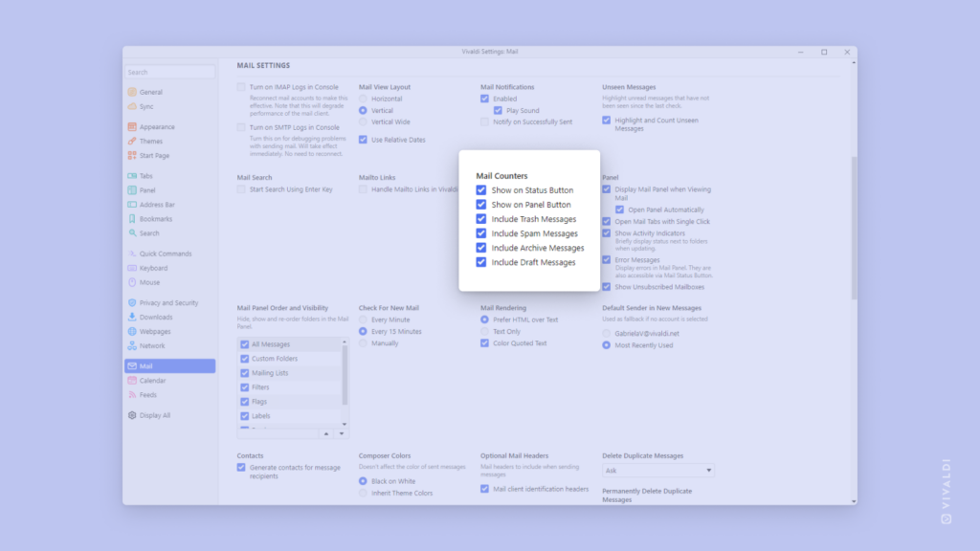Open Webpages globe icon
This screenshot has height=551, width=980.
pyautogui.click(x=132, y=332)
